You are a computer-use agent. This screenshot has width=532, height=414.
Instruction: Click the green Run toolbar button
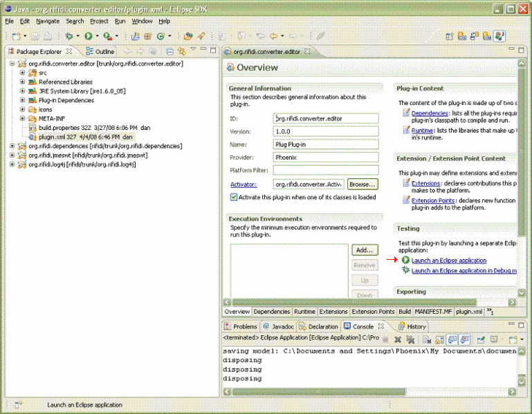(89, 36)
